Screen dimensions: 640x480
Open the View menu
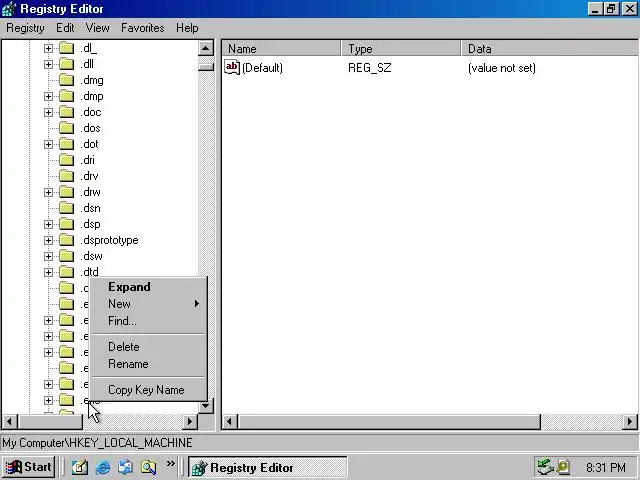coord(98,28)
